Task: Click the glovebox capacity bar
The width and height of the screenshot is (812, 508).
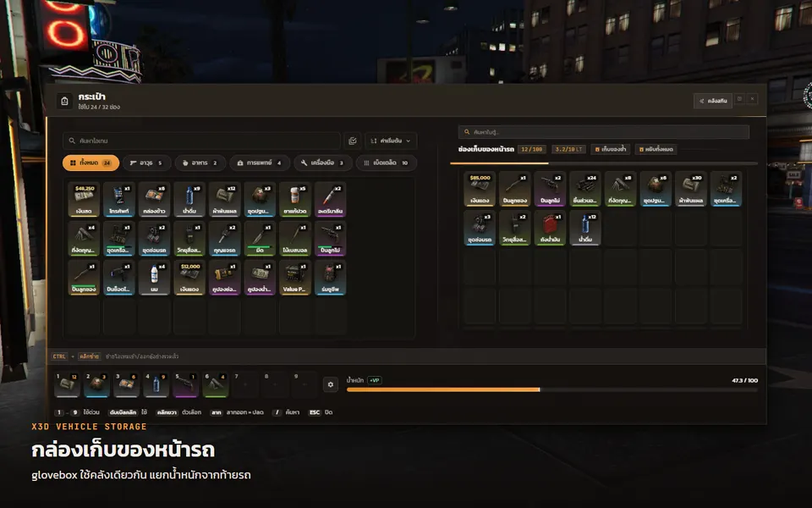Action: click(x=603, y=163)
